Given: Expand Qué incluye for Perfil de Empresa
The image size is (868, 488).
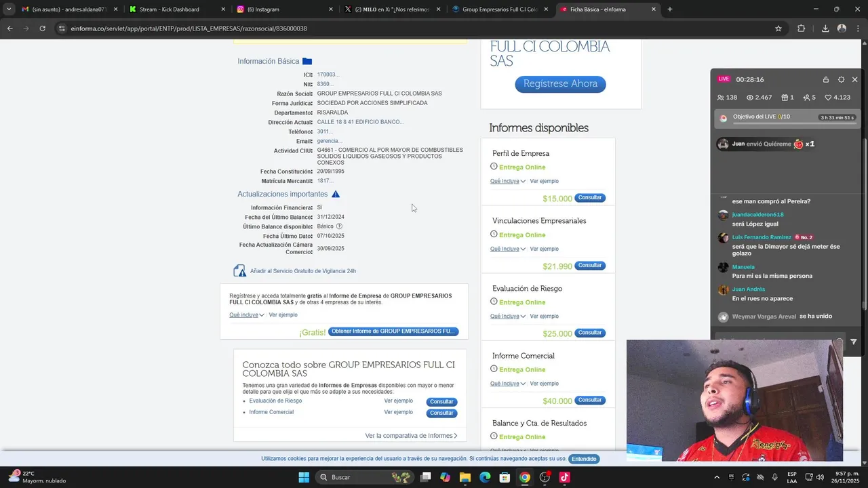Looking at the screenshot, I should 508,182.
